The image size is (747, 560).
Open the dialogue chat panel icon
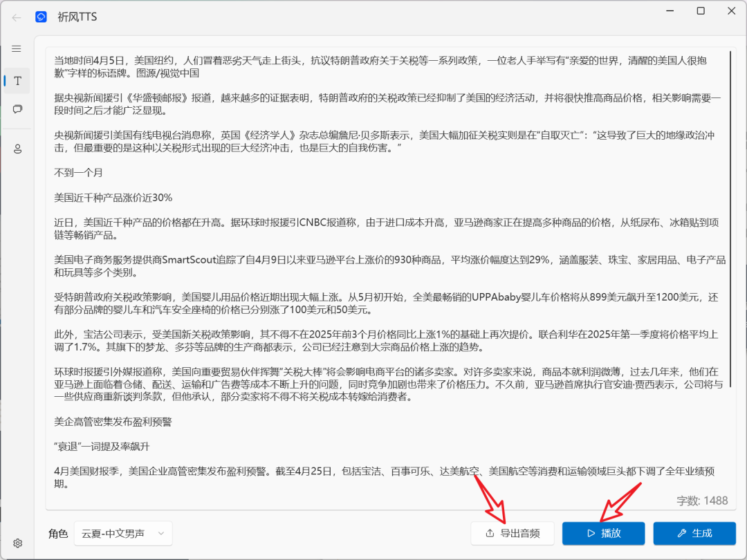click(17, 109)
